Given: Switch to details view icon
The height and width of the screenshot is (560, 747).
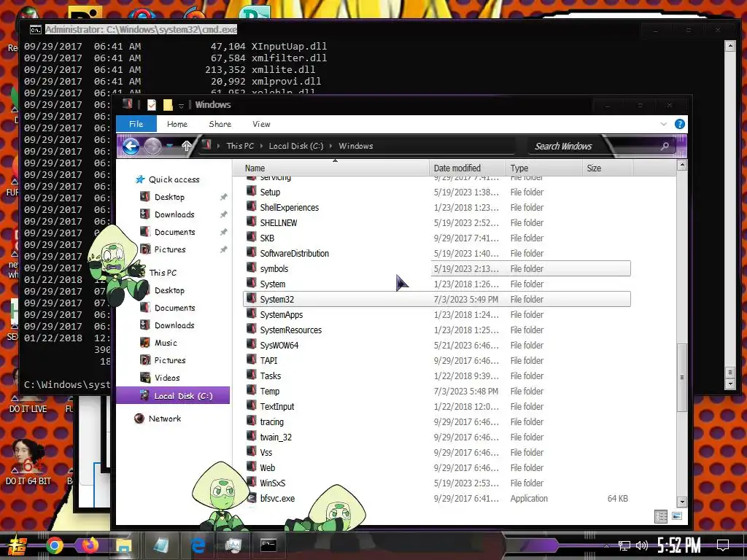Looking at the screenshot, I should coord(661,517).
